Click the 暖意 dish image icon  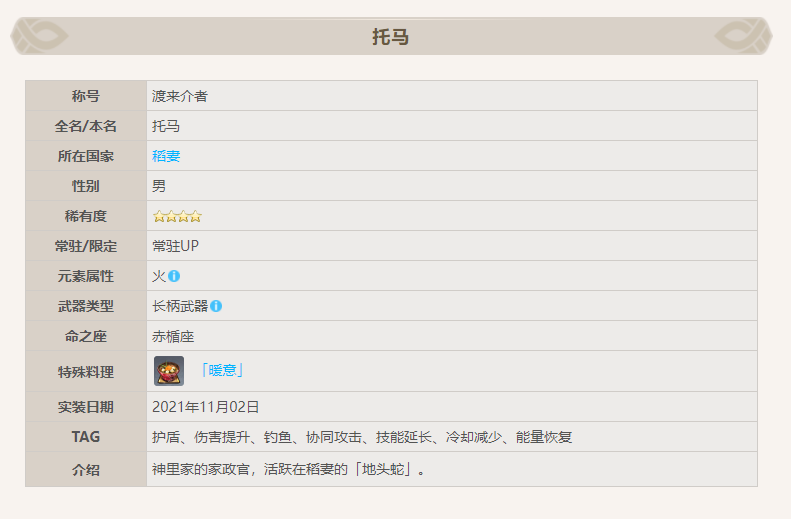[x=168, y=371]
